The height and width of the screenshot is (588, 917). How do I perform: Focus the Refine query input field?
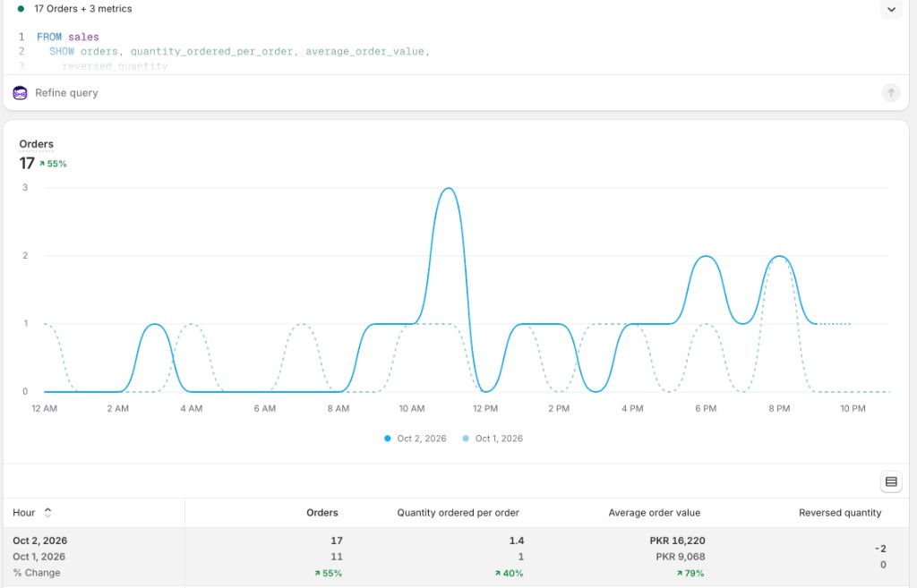[456, 93]
